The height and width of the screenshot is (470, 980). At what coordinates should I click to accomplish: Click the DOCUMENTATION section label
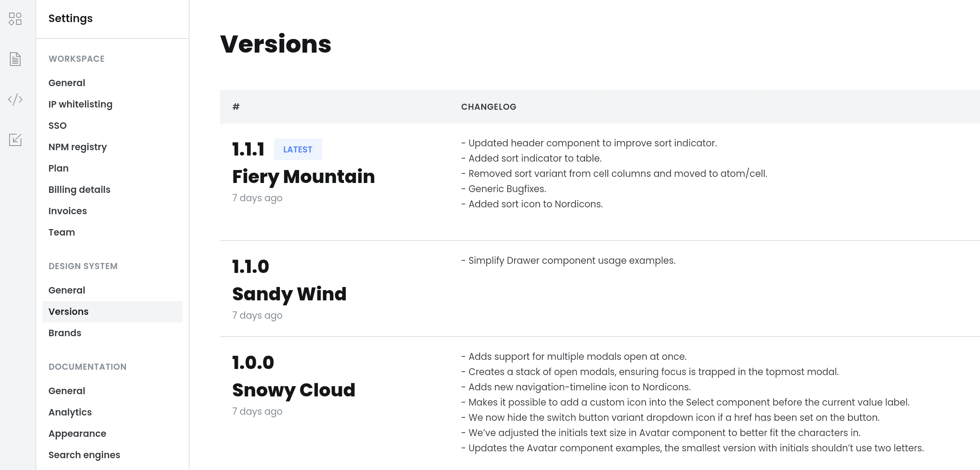tap(88, 367)
